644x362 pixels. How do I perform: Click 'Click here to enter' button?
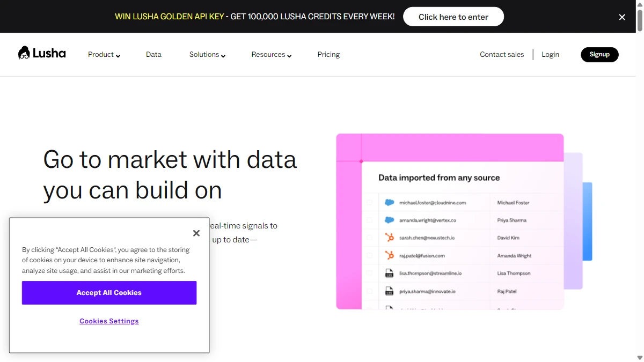click(453, 17)
